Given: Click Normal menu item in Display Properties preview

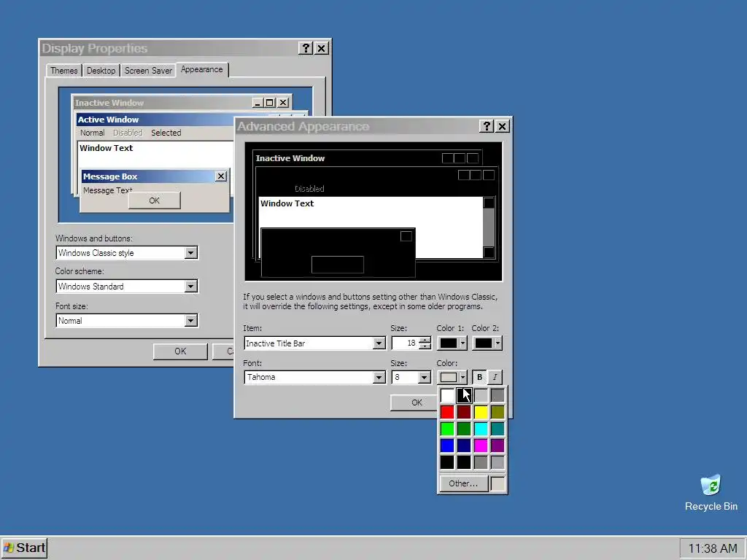Looking at the screenshot, I should pyautogui.click(x=93, y=133).
